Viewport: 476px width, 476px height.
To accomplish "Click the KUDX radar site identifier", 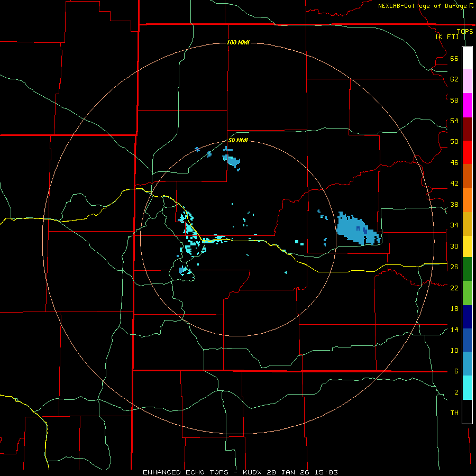I will (253, 472).
